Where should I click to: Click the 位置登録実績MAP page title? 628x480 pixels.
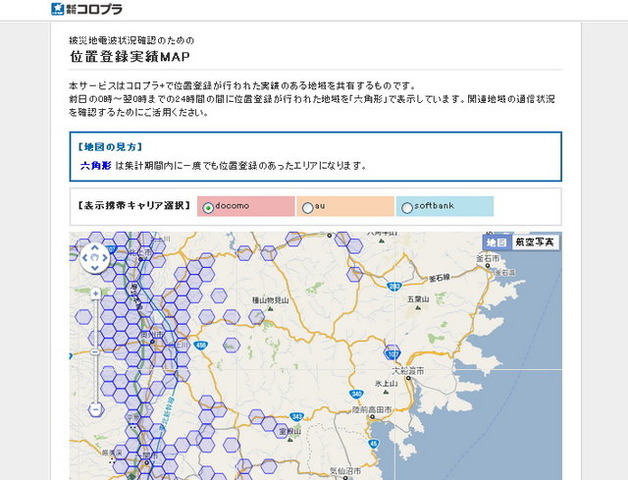[129, 56]
